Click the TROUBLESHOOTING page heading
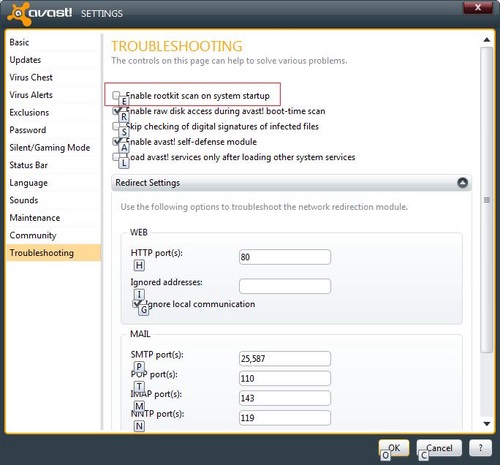The height and width of the screenshot is (465, 500). [x=177, y=46]
